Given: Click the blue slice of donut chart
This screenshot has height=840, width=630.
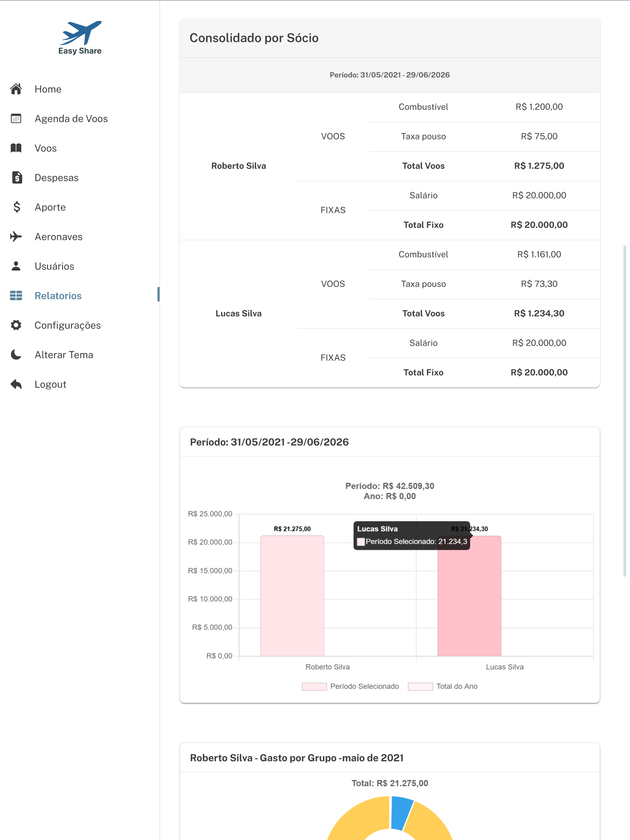Looking at the screenshot, I should (402, 813).
